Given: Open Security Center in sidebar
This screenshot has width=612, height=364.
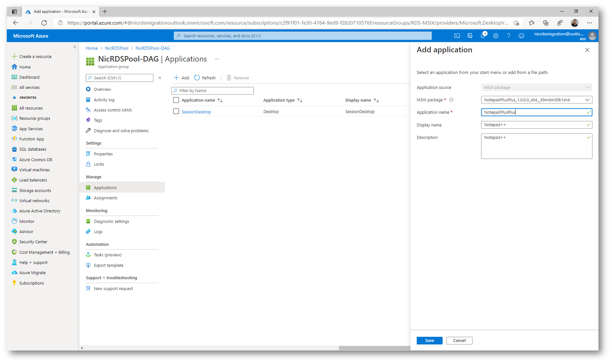Looking at the screenshot, I should [x=29, y=242].
